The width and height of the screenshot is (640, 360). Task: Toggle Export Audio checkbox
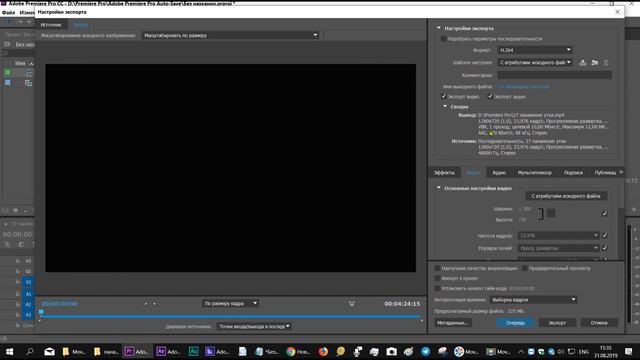tap(490, 96)
